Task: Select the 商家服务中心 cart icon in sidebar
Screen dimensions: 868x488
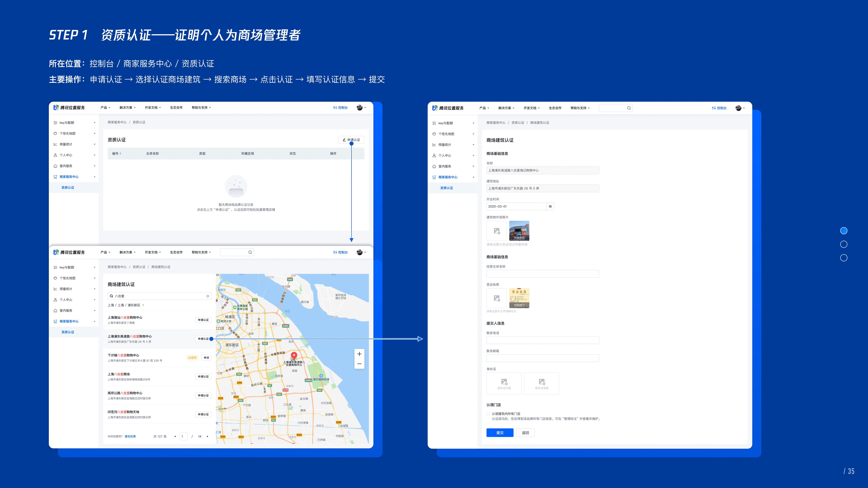Action: (x=55, y=177)
